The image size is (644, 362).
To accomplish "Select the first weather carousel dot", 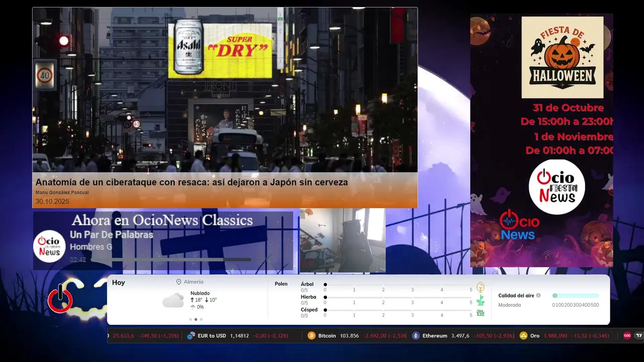I will 190,319.
